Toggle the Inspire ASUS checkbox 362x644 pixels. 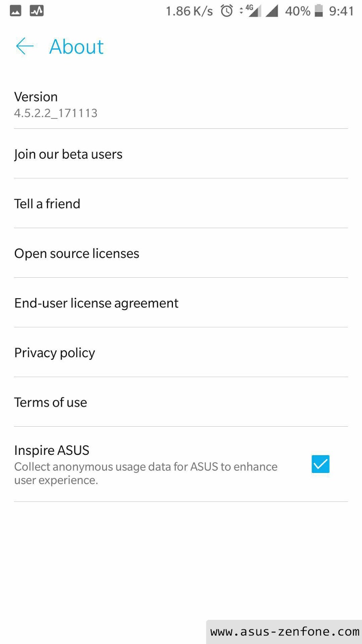321,464
